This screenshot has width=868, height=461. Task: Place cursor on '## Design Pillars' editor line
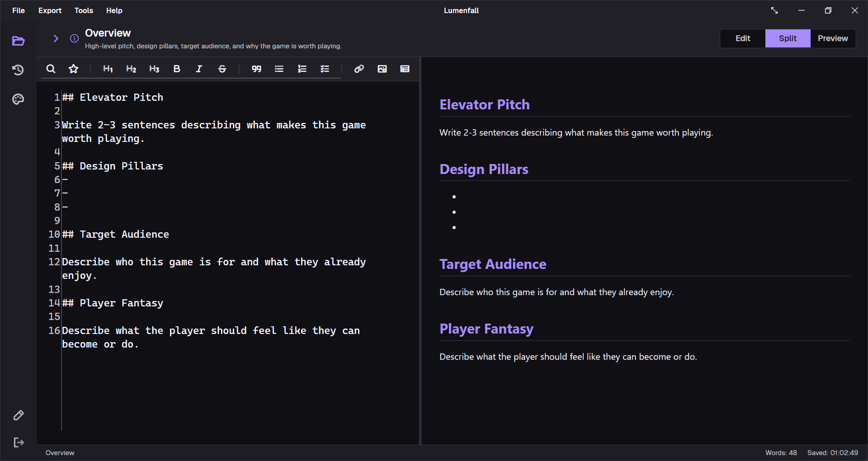[113, 166]
